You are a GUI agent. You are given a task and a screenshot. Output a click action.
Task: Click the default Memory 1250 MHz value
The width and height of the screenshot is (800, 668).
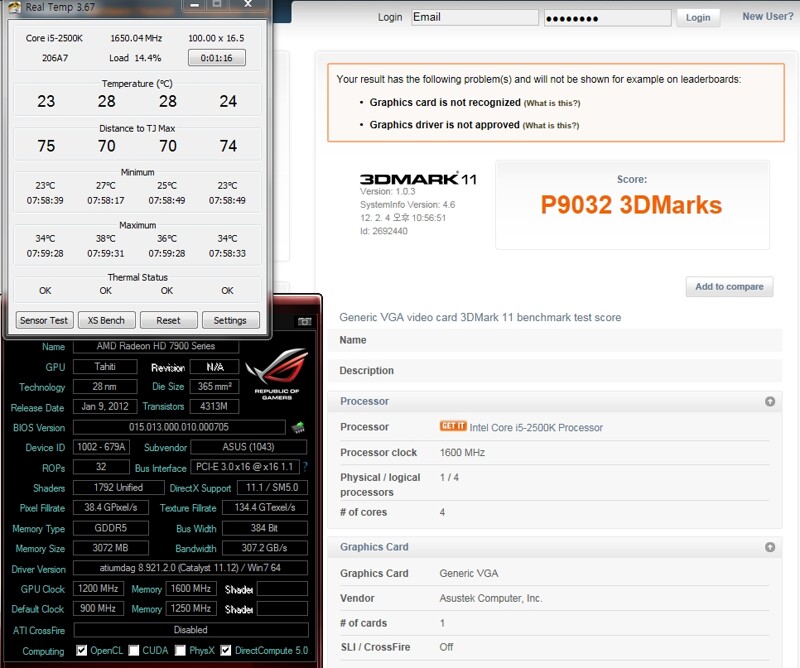pyautogui.click(x=191, y=609)
